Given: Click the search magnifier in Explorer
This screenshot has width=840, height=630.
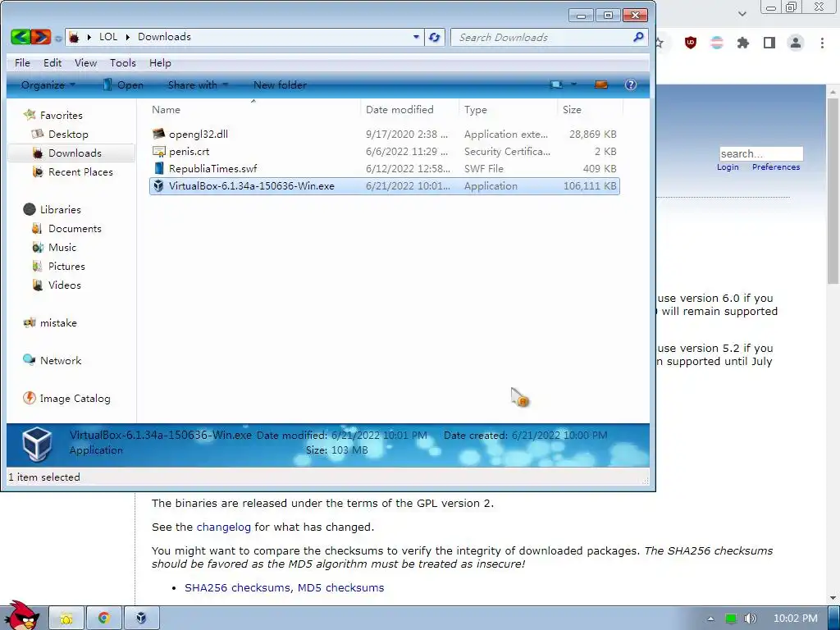Looking at the screenshot, I should coord(638,37).
